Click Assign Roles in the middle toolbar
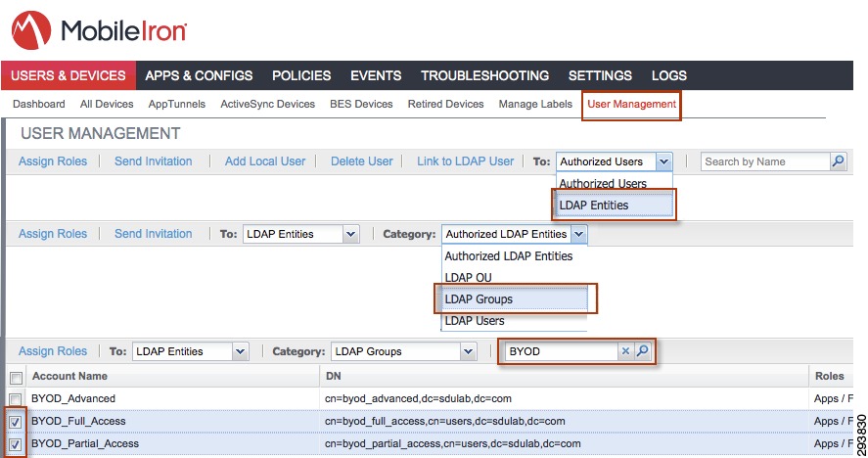The height and width of the screenshot is (458, 868). [53, 234]
